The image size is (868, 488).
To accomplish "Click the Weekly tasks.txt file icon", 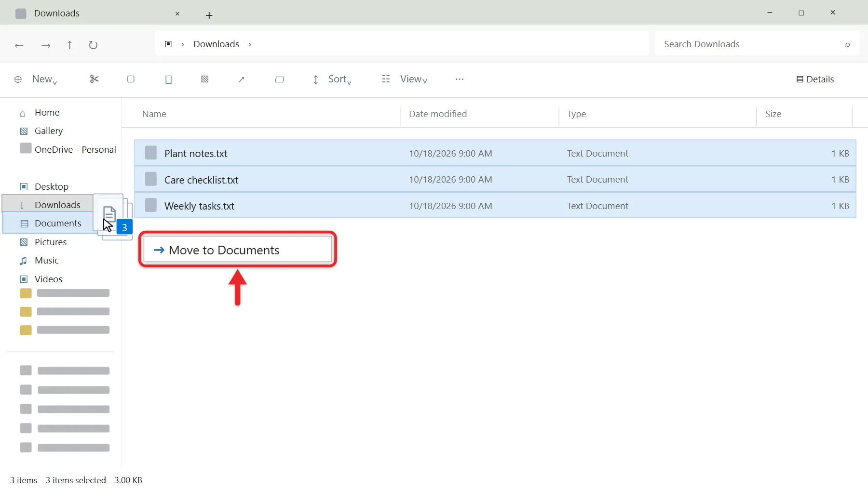I will tap(151, 205).
